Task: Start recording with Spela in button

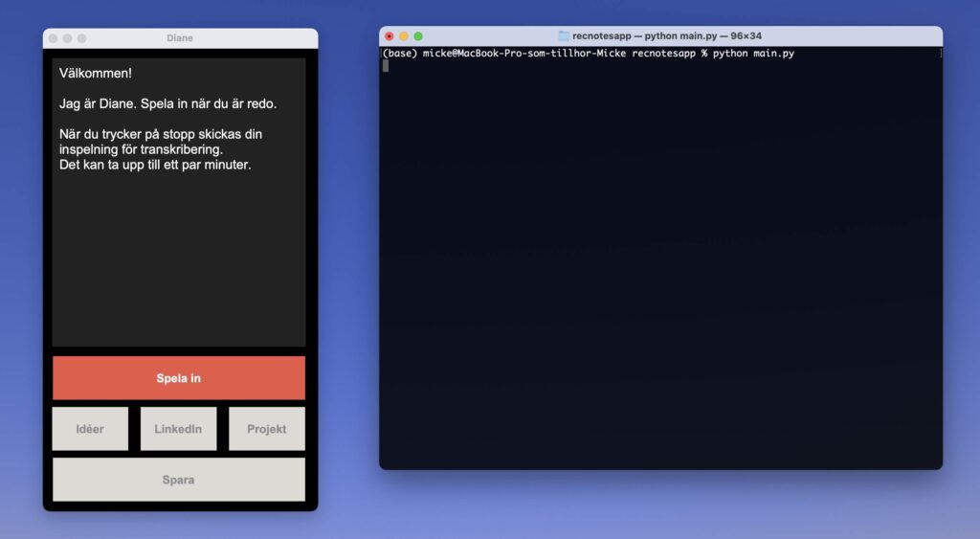Action: (x=179, y=377)
